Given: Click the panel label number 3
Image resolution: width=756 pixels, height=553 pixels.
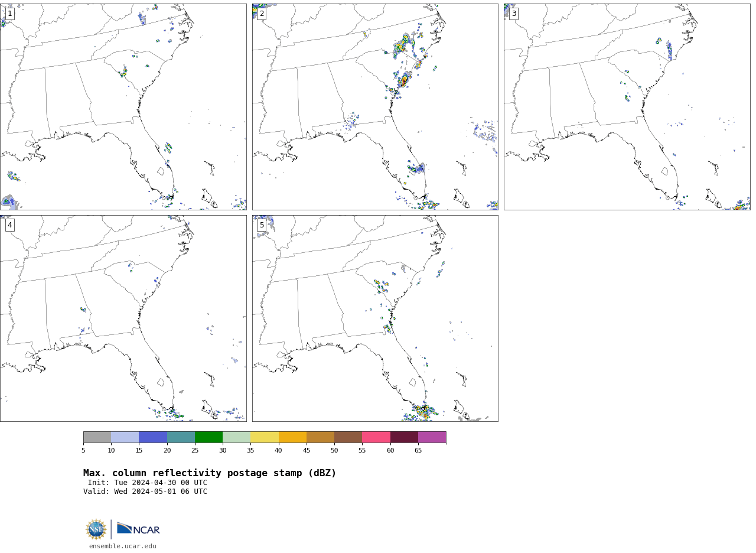Looking at the screenshot, I should 513,14.
